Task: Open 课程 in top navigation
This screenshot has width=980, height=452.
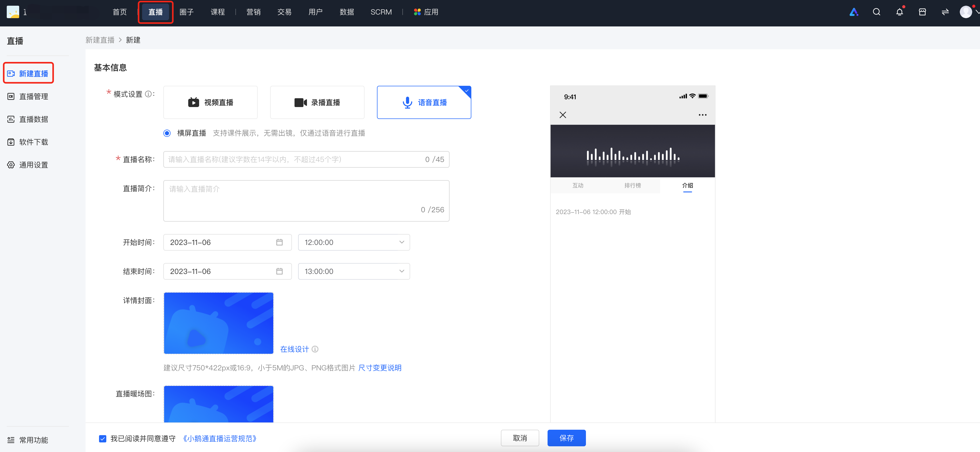Action: 218,12
